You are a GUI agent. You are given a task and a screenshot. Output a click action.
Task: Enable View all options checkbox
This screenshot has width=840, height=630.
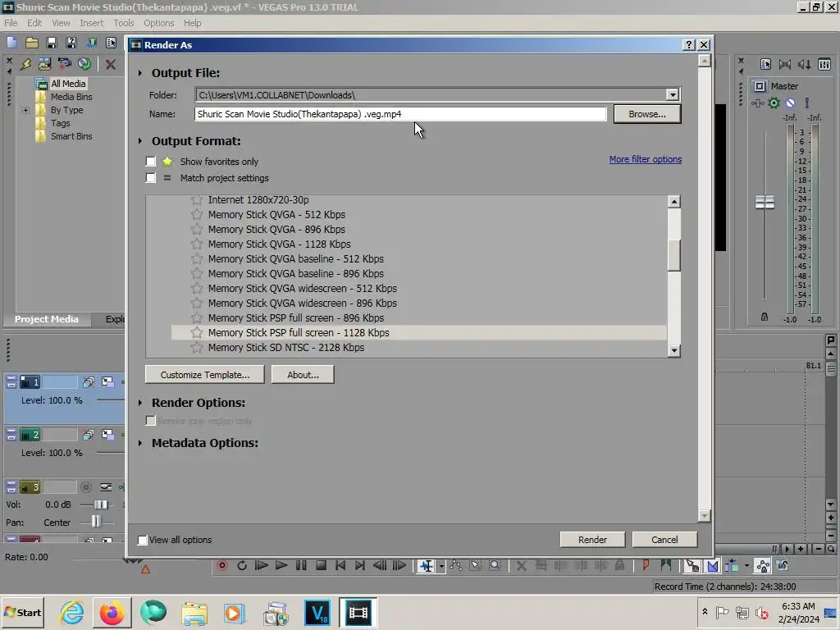[x=143, y=540]
